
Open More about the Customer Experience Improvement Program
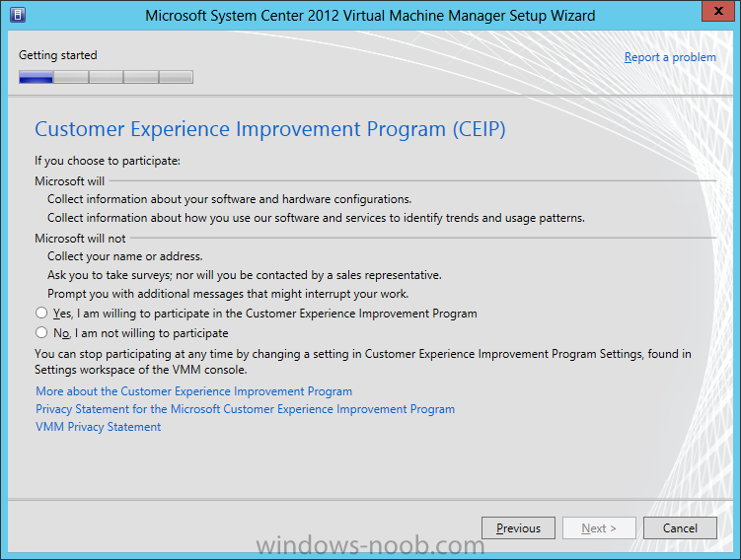point(194,391)
